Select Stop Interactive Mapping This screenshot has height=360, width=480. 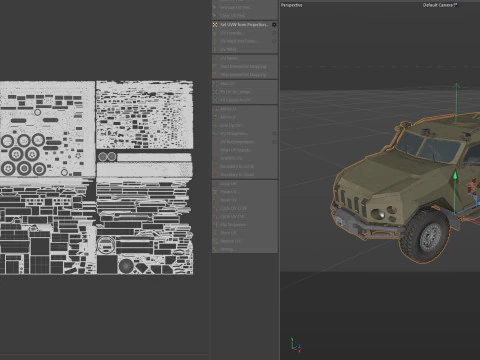tap(245, 75)
